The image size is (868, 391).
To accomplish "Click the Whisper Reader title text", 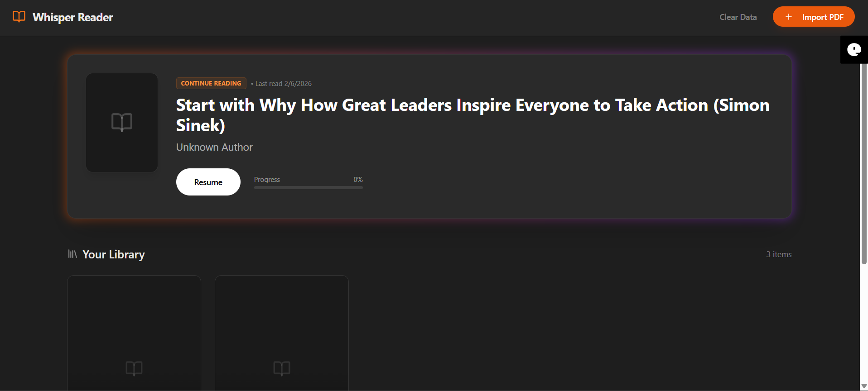I will pos(73,17).
